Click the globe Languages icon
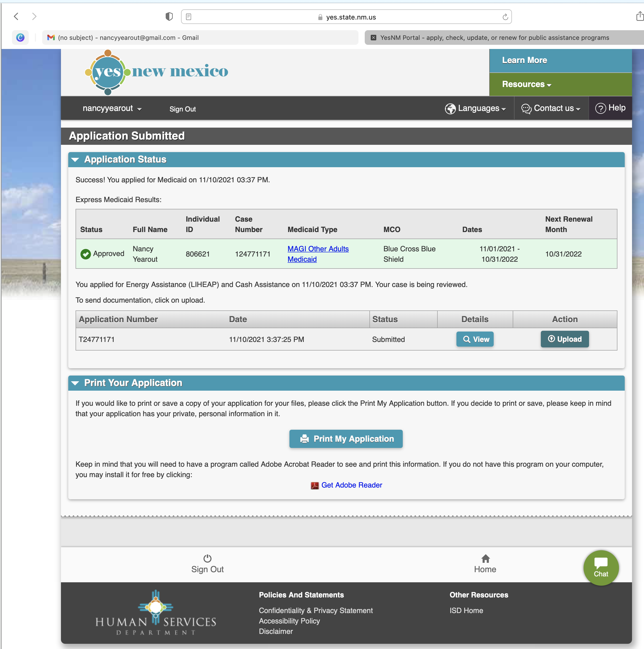 click(450, 109)
